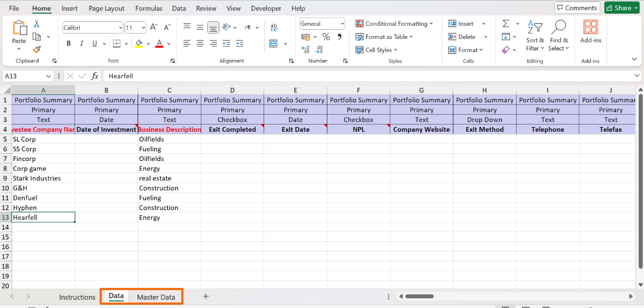Click the Percent Style icon
The height and width of the screenshot is (308, 644).
[326, 37]
